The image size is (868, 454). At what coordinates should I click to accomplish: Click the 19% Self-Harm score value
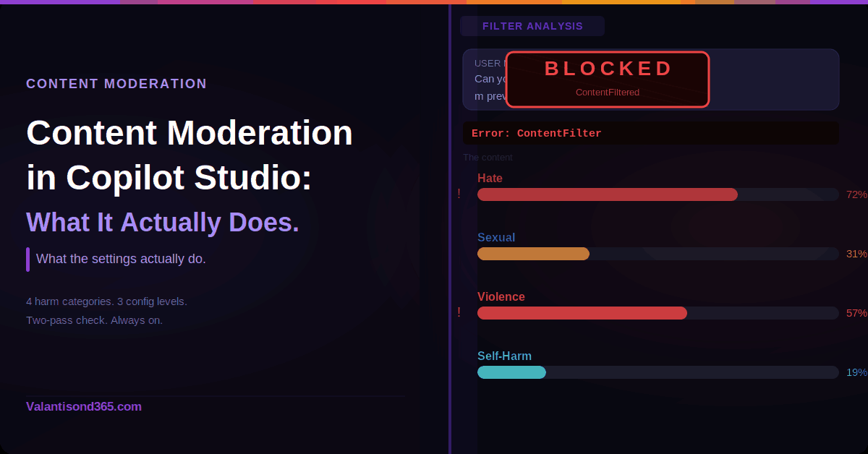pyautogui.click(x=856, y=372)
